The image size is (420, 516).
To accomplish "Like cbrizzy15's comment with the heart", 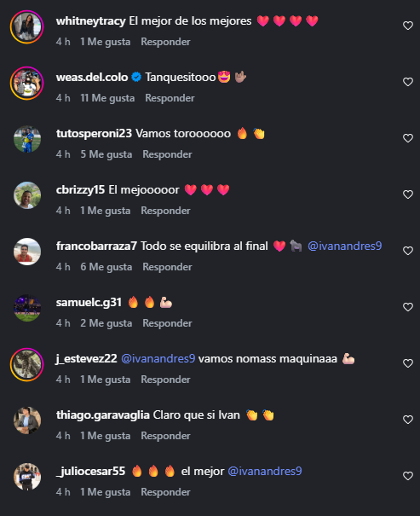I will pyautogui.click(x=408, y=194).
